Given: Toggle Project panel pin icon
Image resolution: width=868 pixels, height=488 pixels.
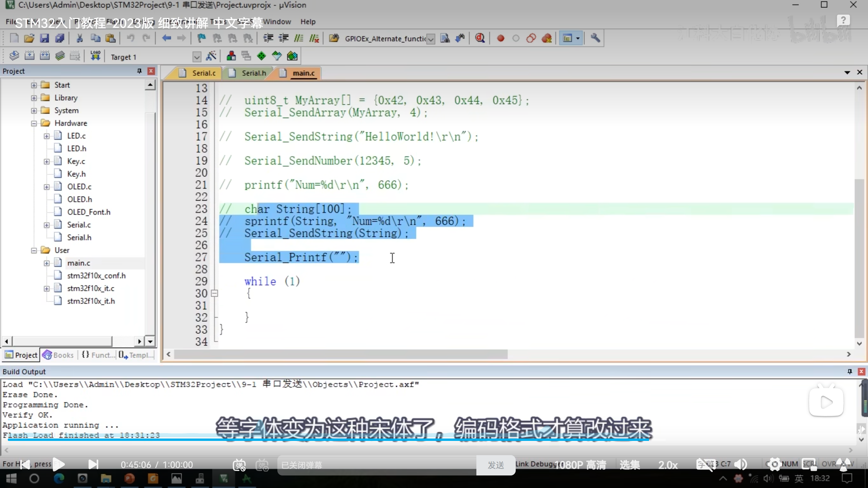Looking at the screenshot, I should point(139,71).
